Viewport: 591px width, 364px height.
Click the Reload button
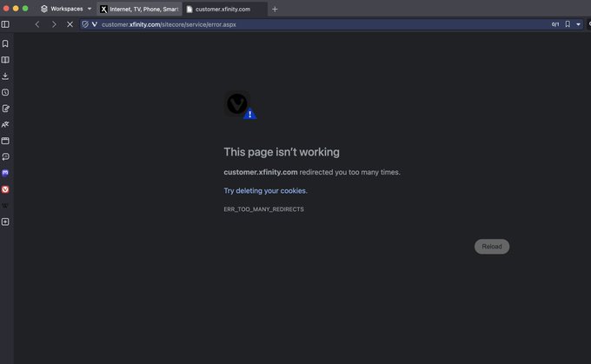(492, 247)
